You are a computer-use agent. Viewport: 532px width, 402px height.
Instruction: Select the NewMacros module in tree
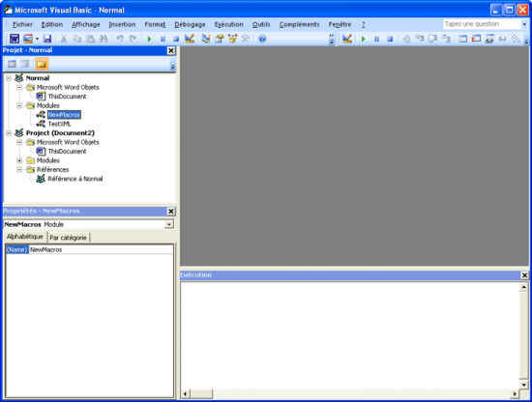64,115
